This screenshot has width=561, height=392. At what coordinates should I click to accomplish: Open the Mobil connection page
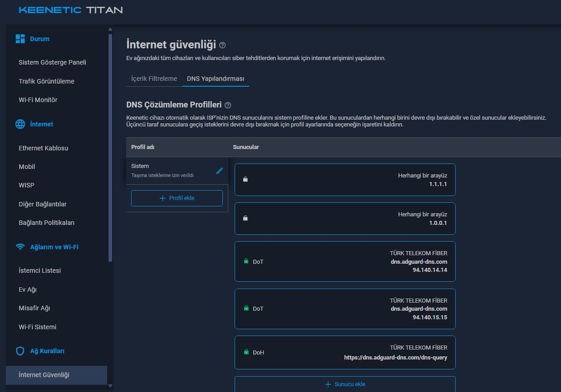27,167
